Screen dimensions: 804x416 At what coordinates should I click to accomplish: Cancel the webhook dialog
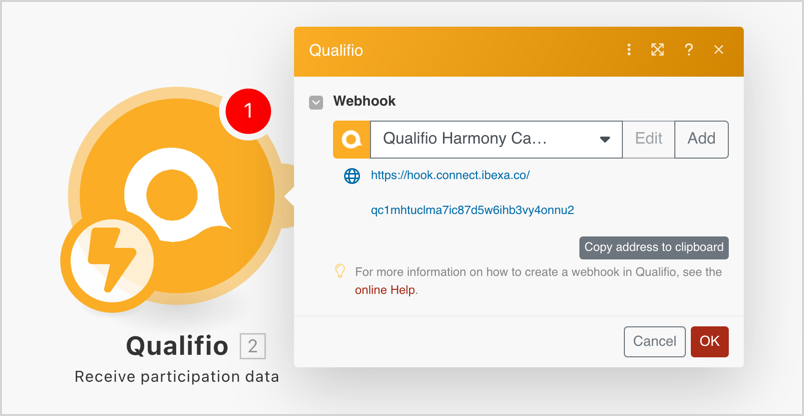[x=654, y=341]
